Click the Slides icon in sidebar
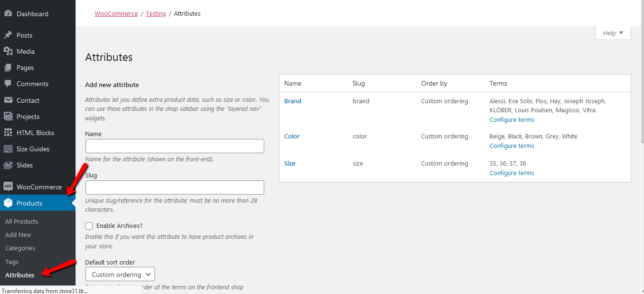The image size is (644, 294). tap(8, 165)
